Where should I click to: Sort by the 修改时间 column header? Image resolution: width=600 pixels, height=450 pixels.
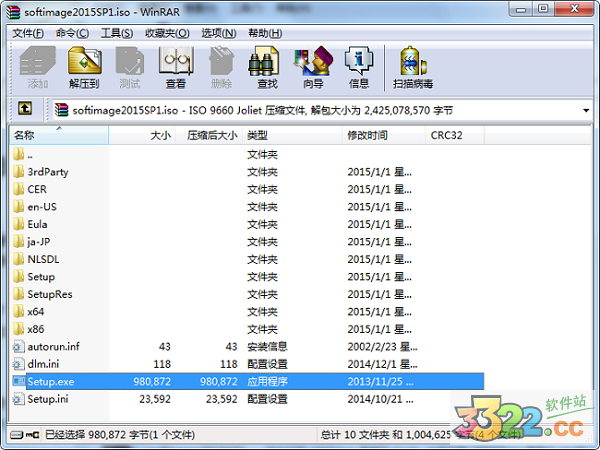pos(383,135)
